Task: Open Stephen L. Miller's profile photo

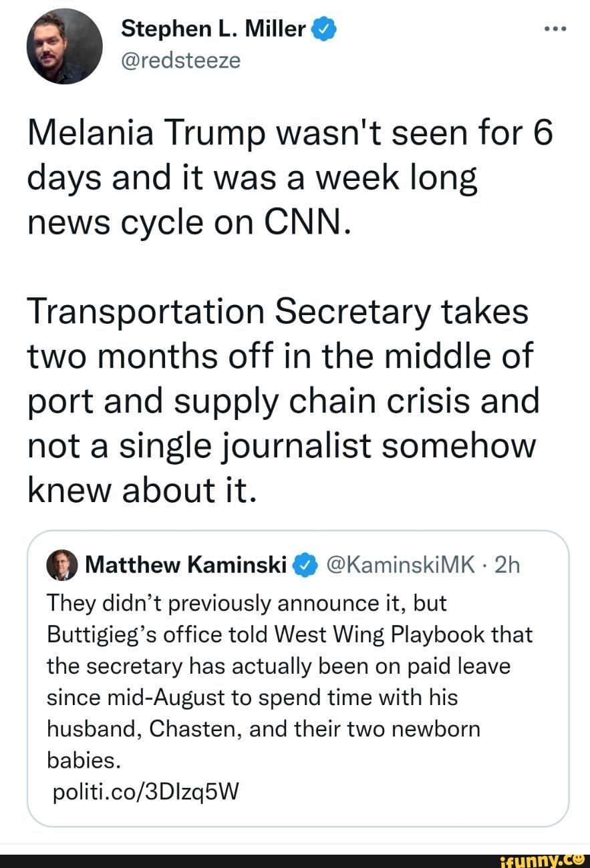Action: pos(64,47)
